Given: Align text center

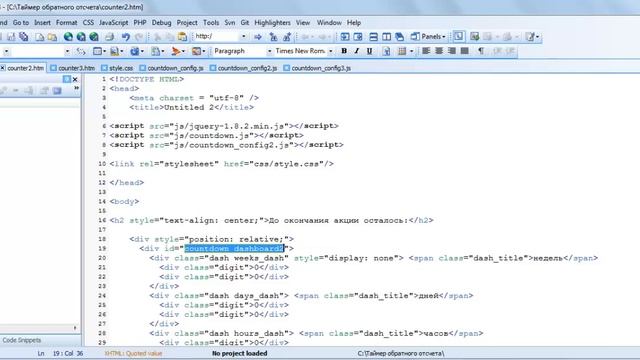Looking at the screenshot, I should (x=439, y=51).
